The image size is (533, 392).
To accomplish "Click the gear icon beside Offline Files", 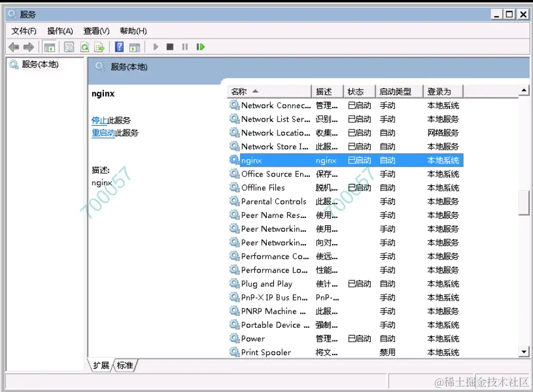I will pos(234,187).
